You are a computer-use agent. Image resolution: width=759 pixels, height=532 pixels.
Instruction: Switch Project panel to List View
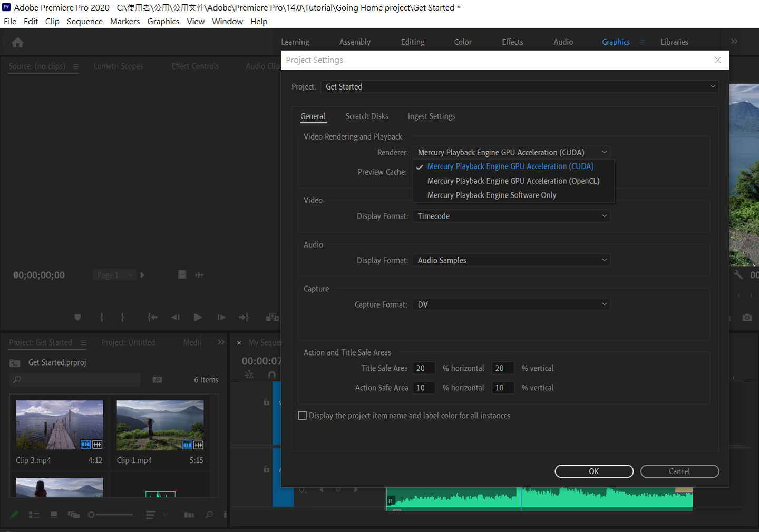pyautogui.click(x=34, y=515)
